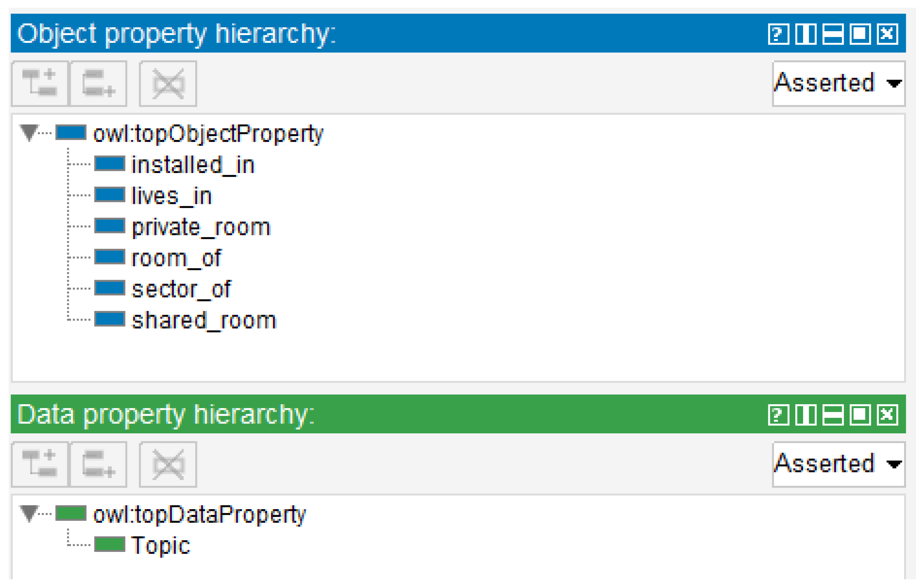The width and height of the screenshot is (924, 587).
Task: Select the installed_in object property
Action: coord(192,164)
